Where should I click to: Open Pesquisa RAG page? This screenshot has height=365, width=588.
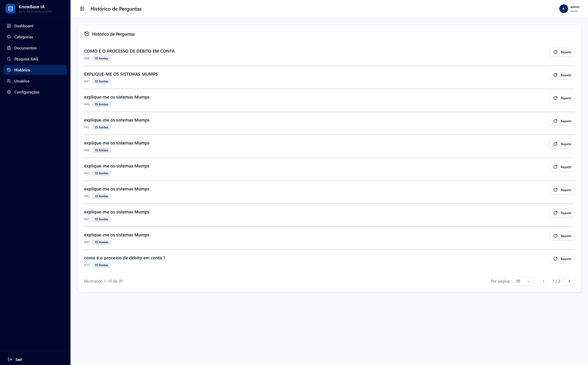[35, 59]
